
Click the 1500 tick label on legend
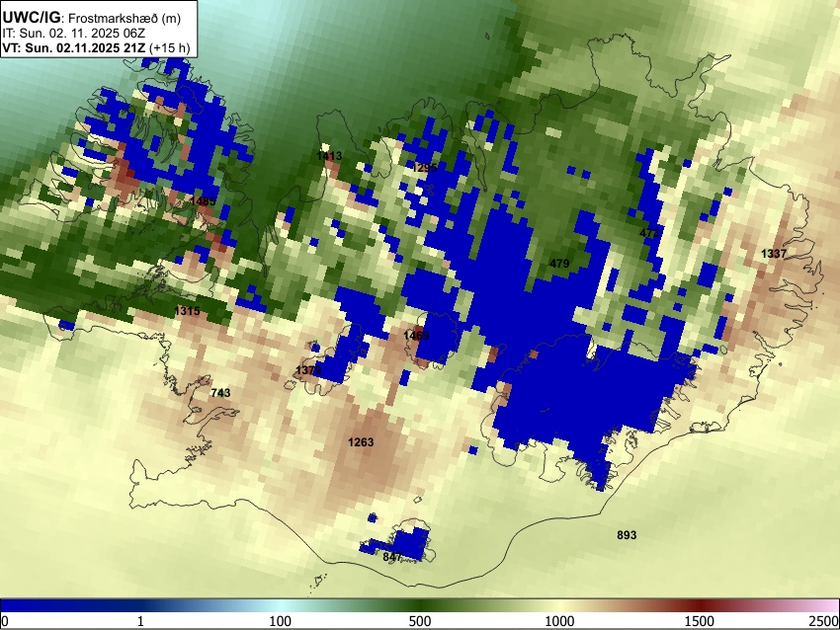point(700,621)
